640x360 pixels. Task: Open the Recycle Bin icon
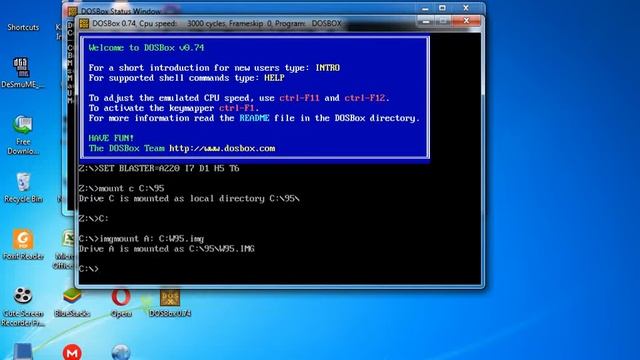(23, 188)
